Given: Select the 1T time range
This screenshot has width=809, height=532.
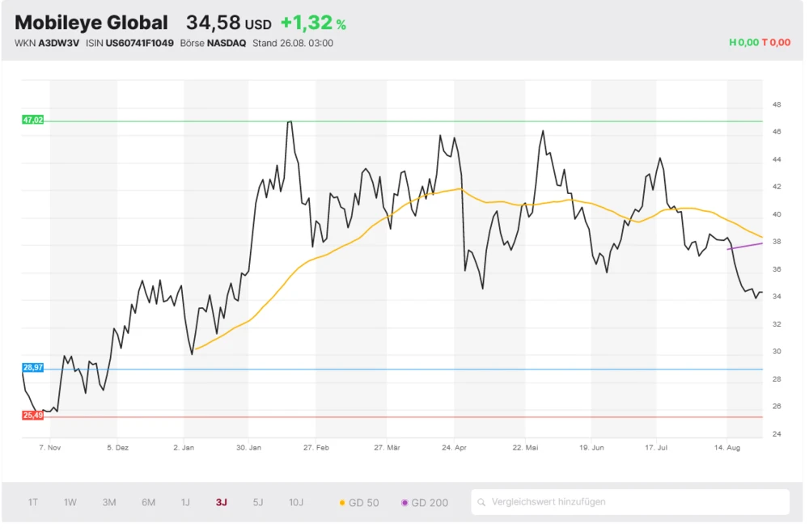Looking at the screenshot, I should 33,502.
